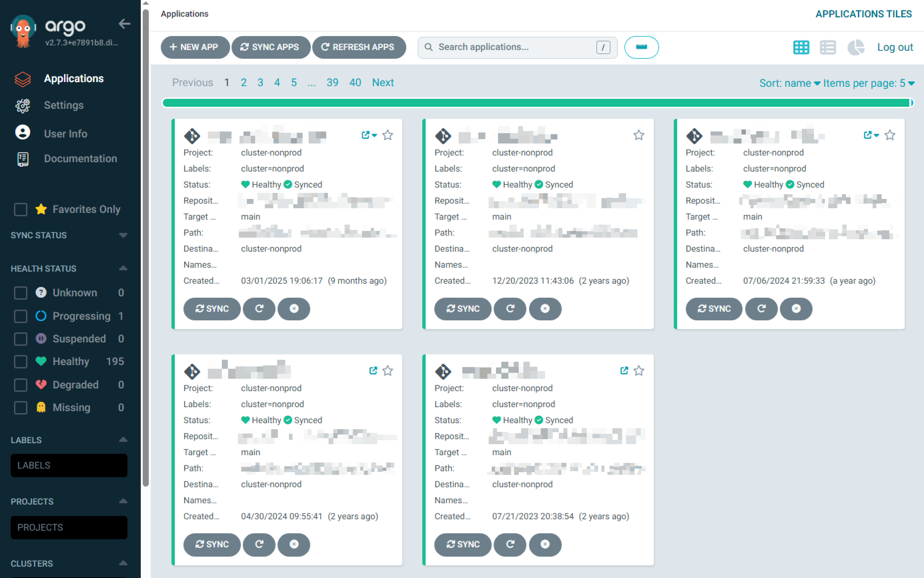Switch to the applications list view
924x578 pixels.
click(x=828, y=47)
